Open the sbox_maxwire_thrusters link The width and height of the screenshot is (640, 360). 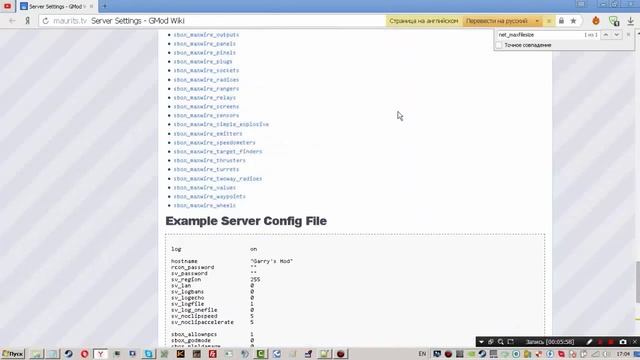pyautogui.click(x=209, y=160)
